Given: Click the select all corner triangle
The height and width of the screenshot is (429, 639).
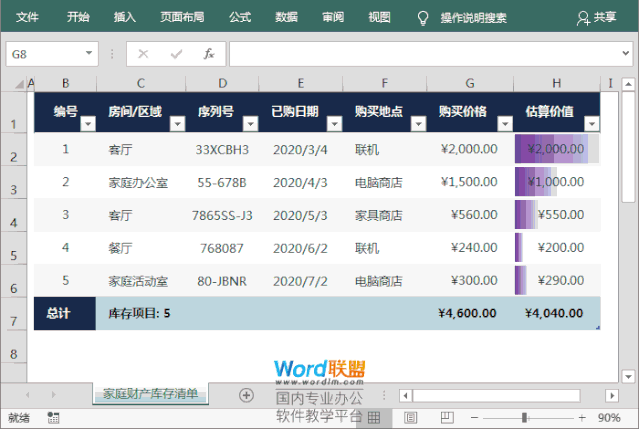Looking at the screenshot, I should [x=19, y=84].
